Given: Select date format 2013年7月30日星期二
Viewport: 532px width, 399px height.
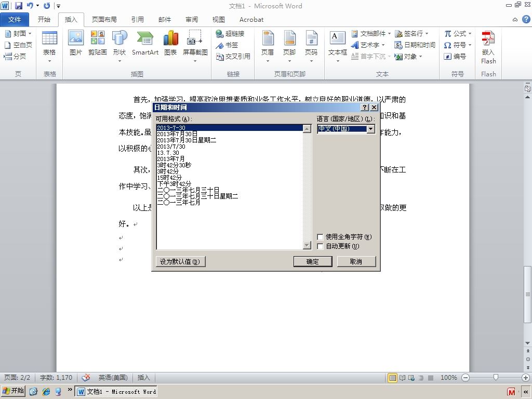Looking at the screenshot, I should pos(187,140).
